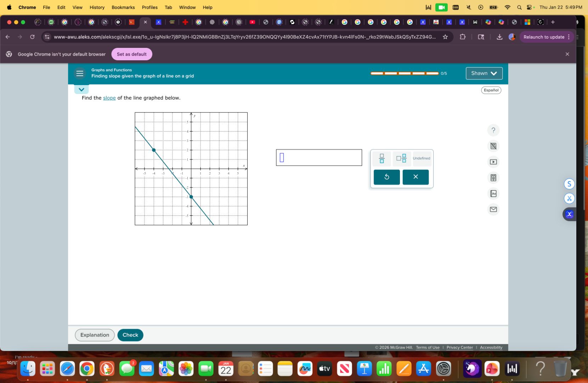Play the lesson video tutorial icon
This screenshot has width=588, height=383.
coord(493,162)
